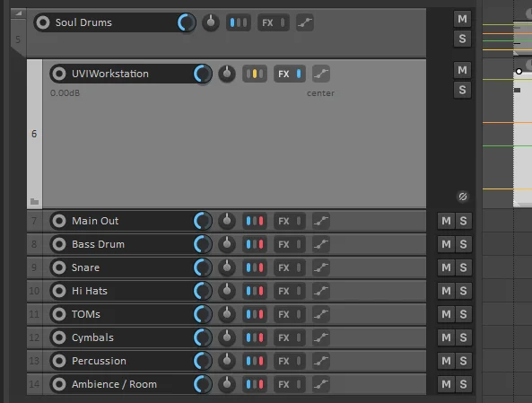Open FX chain for Ambience / Room

coord(283,384)
